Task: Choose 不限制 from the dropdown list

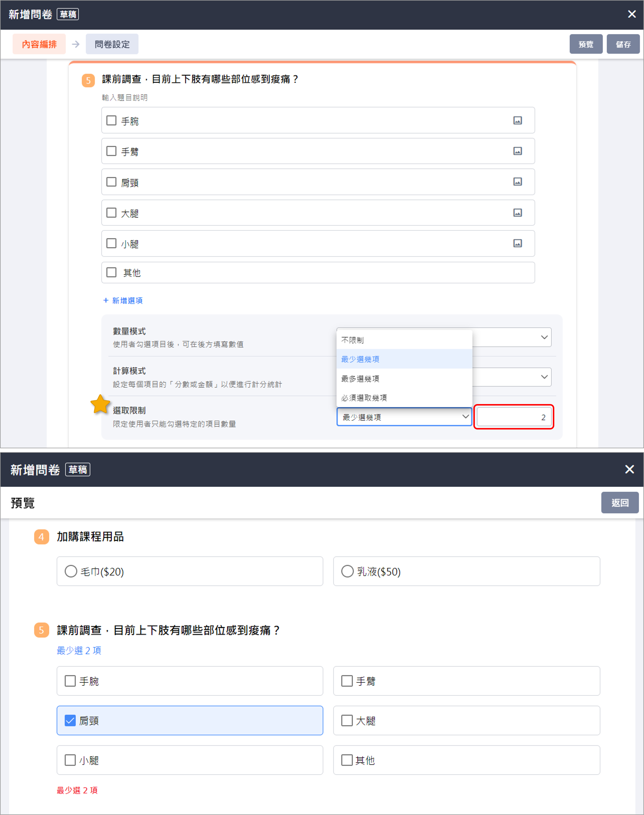Action: pyautogui.click(x=404, y=340)
